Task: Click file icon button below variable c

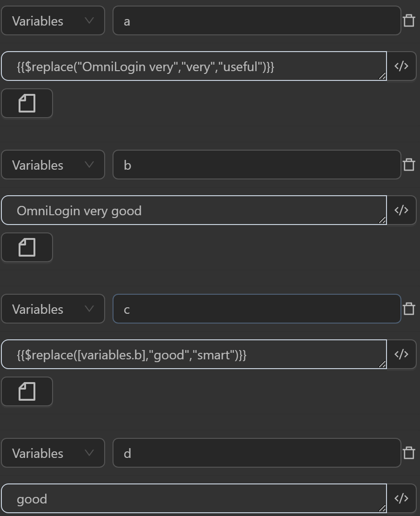Action: coord(27,391)
